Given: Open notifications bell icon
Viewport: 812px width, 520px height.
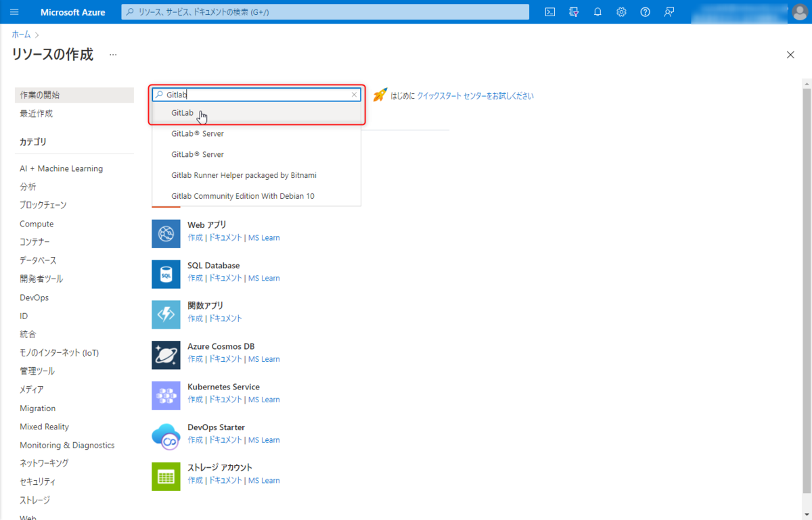Looking at the screenshot, I should [x=597, y=12].
